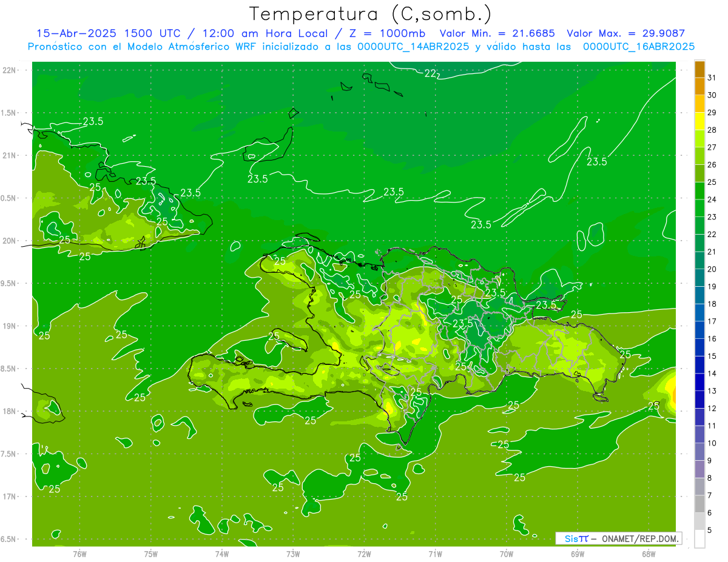Click the 5 value on the color scale
Image resolution: width=728 pixels, height=562 pixels.
point(710,530)
